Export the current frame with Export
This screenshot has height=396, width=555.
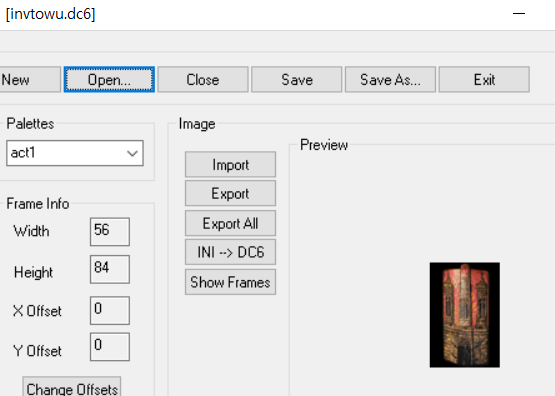coord(230,193)
